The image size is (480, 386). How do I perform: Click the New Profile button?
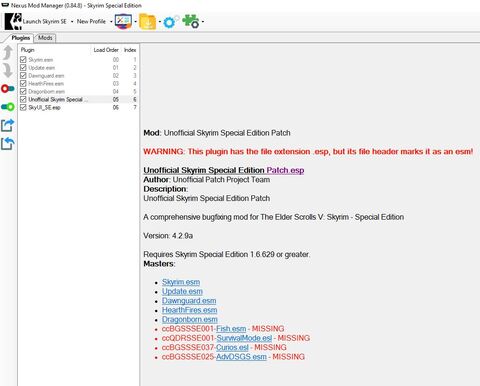point(91,22)
